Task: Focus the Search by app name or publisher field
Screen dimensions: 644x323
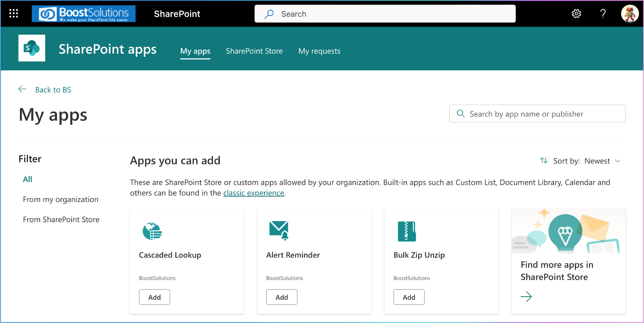Action: [537, 114]
